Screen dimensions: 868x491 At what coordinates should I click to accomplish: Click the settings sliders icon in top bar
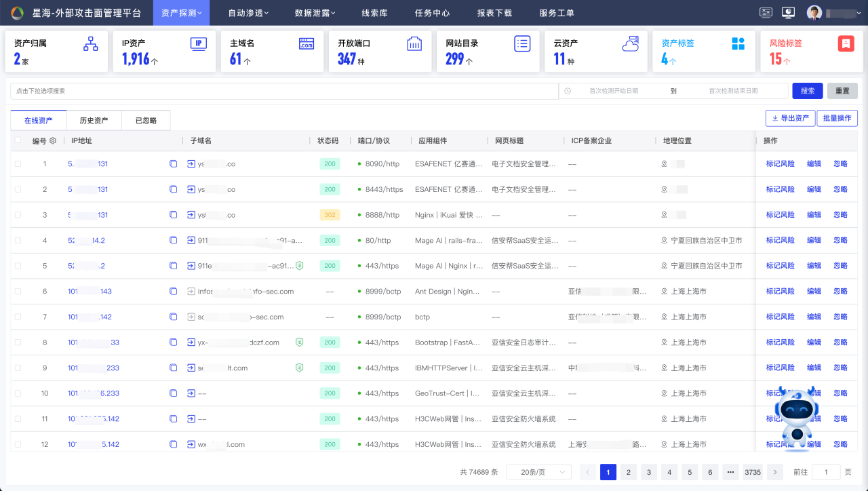[766, 13]
